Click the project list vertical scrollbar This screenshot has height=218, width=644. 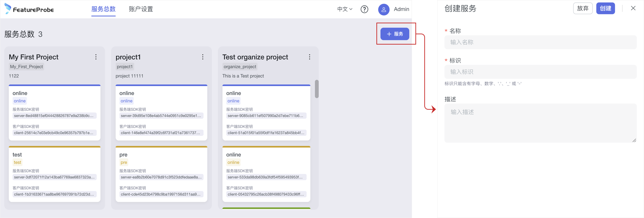coord(317,89)
